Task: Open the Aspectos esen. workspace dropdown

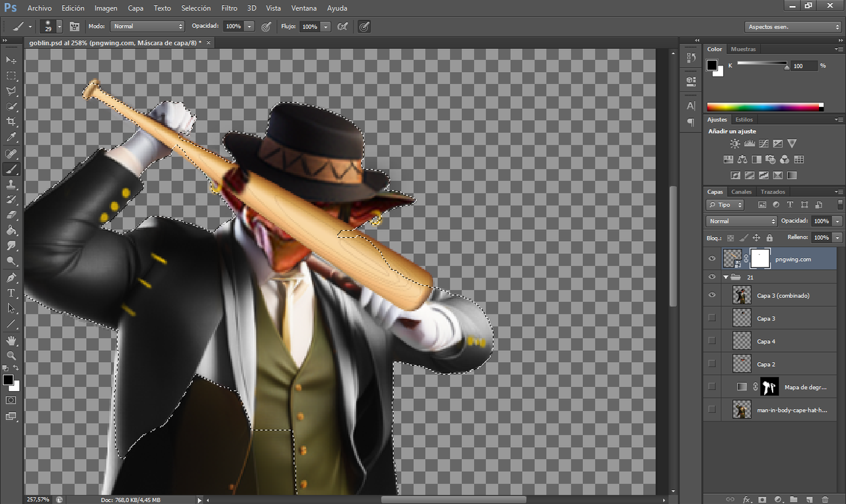Action: click(793, 27)
